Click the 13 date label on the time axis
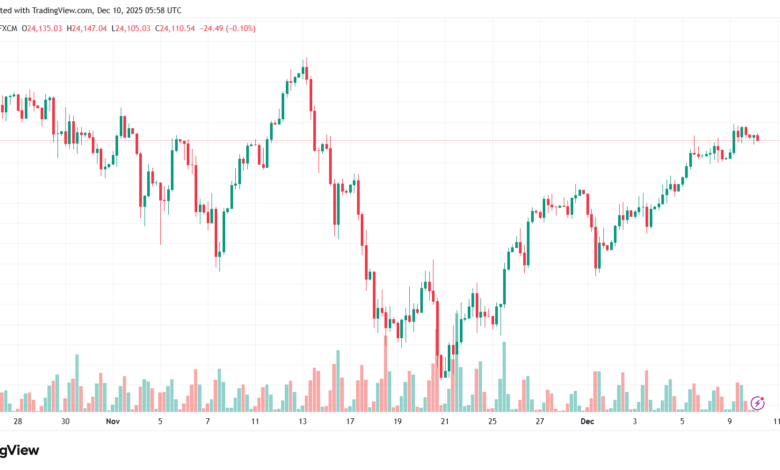The height and width of the screenshot is (470, 780). pyautogui.click(x=302, y=422)
